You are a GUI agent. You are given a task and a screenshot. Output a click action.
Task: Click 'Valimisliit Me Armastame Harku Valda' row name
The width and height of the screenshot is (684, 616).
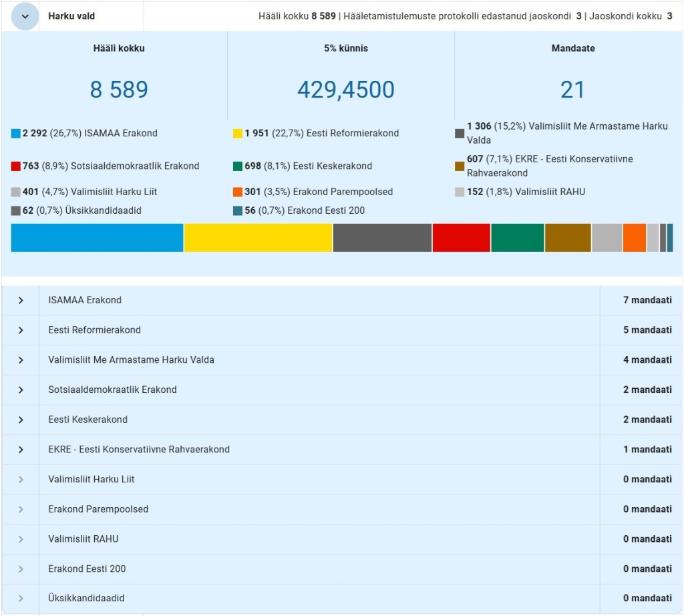tap(131, 360)
